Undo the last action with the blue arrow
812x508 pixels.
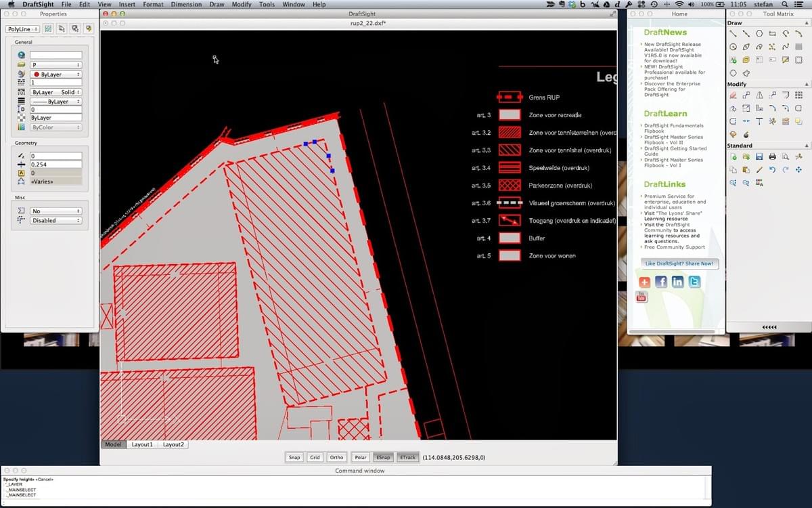tap(772, 169)
